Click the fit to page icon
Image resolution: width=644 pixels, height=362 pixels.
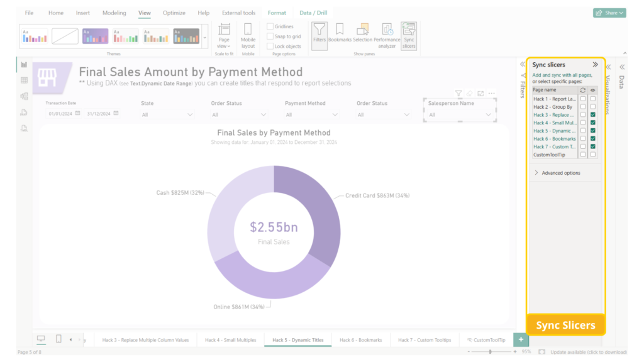click(x=541, y=352)
